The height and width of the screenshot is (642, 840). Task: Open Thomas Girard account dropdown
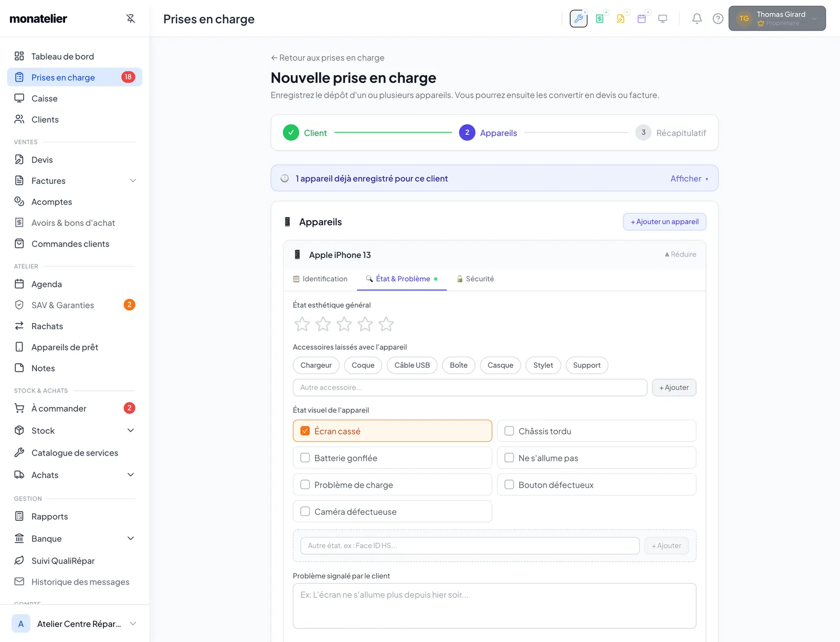(777, 18)
